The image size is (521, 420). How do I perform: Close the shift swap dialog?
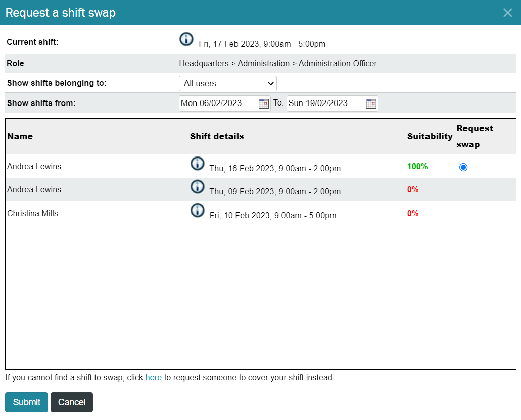click(507, 13)
